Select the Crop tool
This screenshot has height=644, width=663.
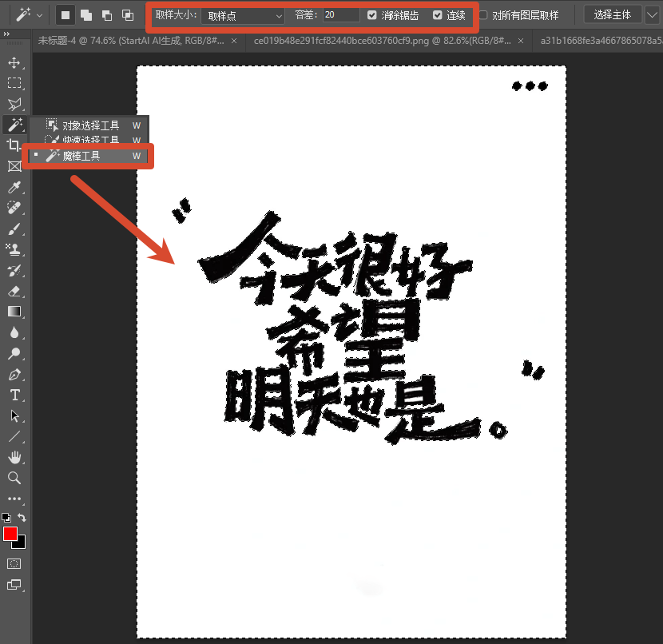[14, 145]
